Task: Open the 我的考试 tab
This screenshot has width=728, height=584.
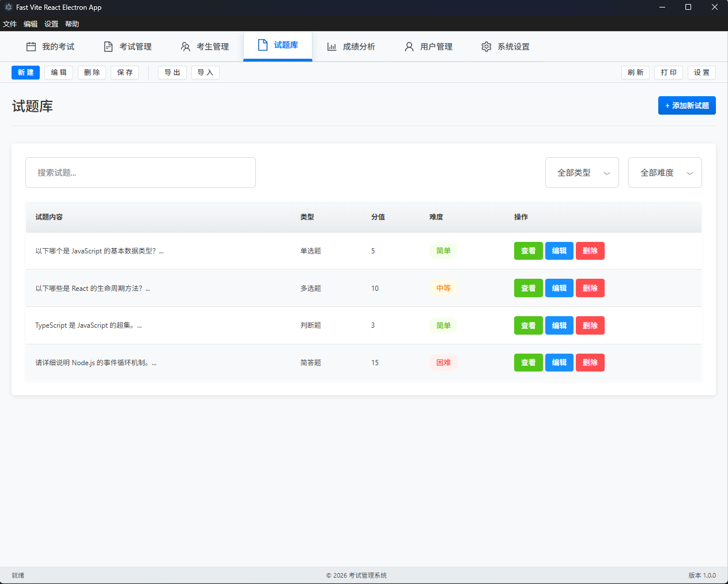Action: pyautogui.click(x=50, y=47)
